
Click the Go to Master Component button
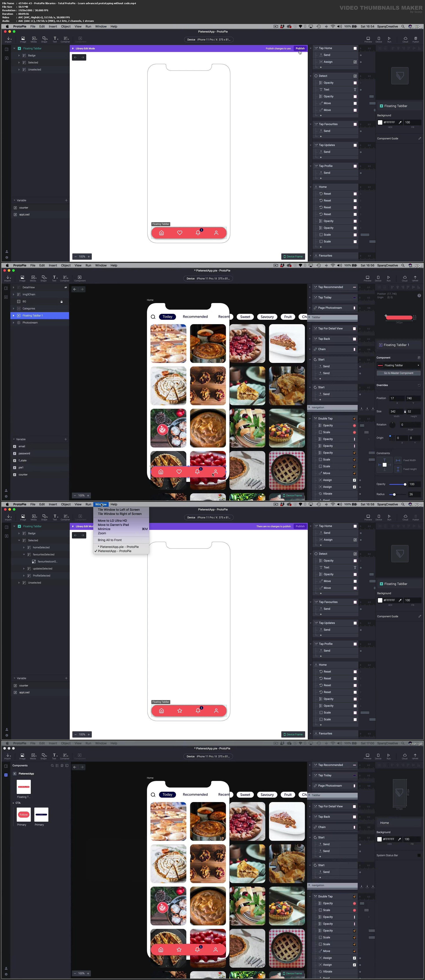[x=398, y=373]
